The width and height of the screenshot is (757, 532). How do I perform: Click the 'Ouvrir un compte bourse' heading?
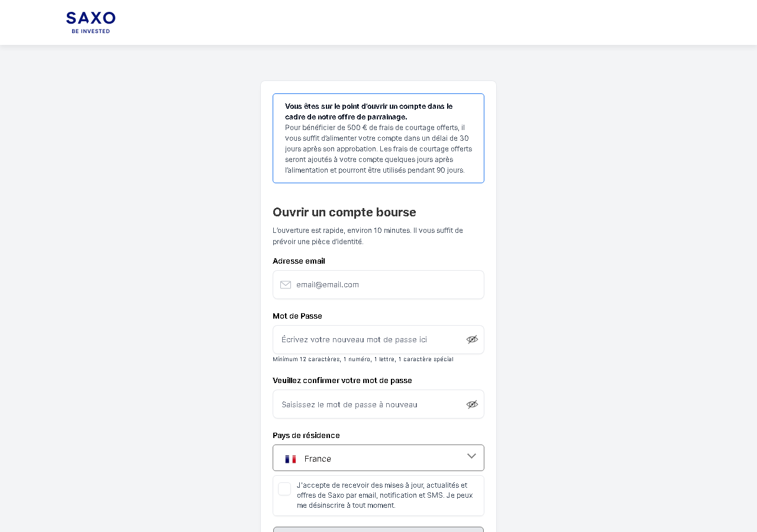coord(344,212)
